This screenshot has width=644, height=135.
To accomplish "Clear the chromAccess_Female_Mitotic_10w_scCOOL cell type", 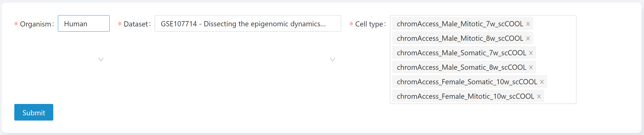I will [x=539, y=96].
